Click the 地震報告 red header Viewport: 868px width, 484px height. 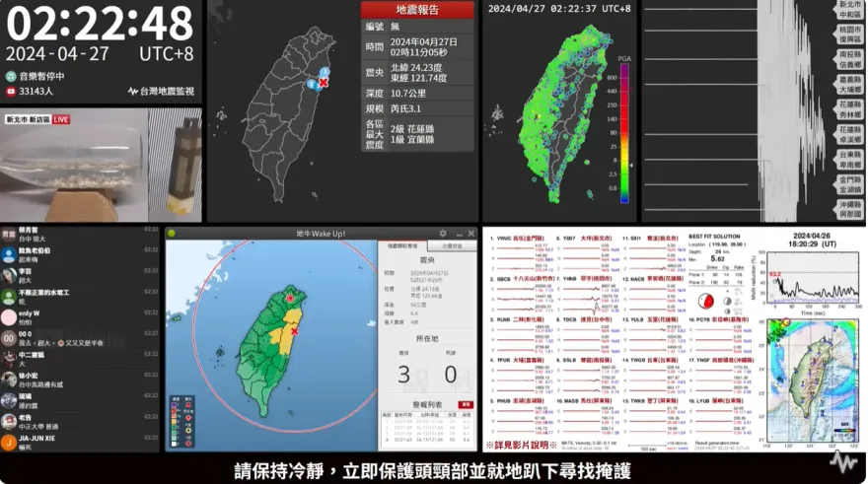(x=417, y=10)
